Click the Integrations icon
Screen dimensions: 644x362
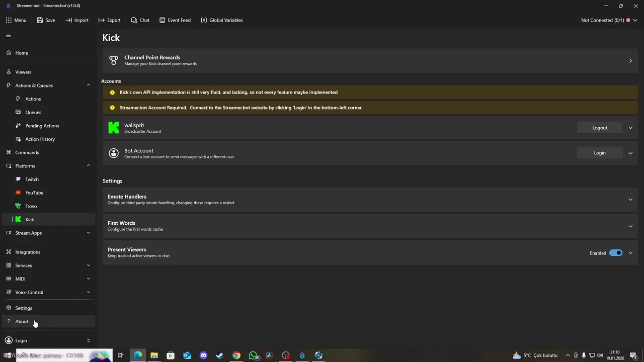(9, 252)
